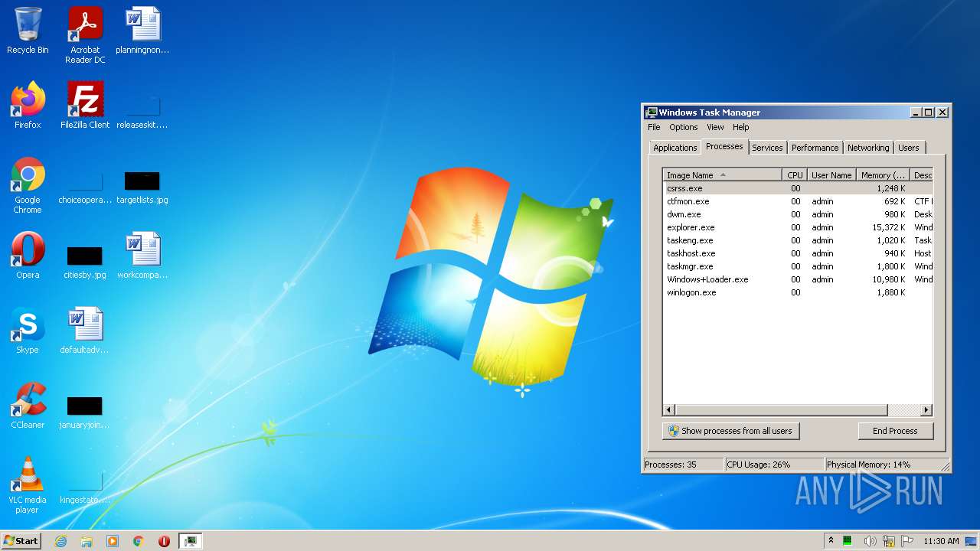Open the Help menu in Task Manager
Viewport: 980px width, 551px height.
coord(740,127)
